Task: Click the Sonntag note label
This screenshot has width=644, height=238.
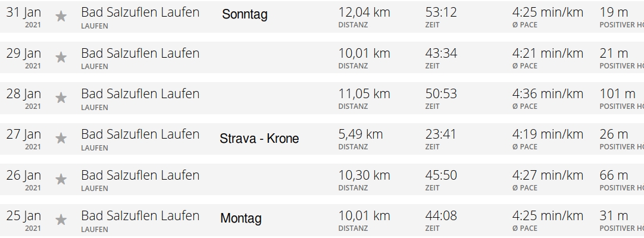Action: coord(245,15)
